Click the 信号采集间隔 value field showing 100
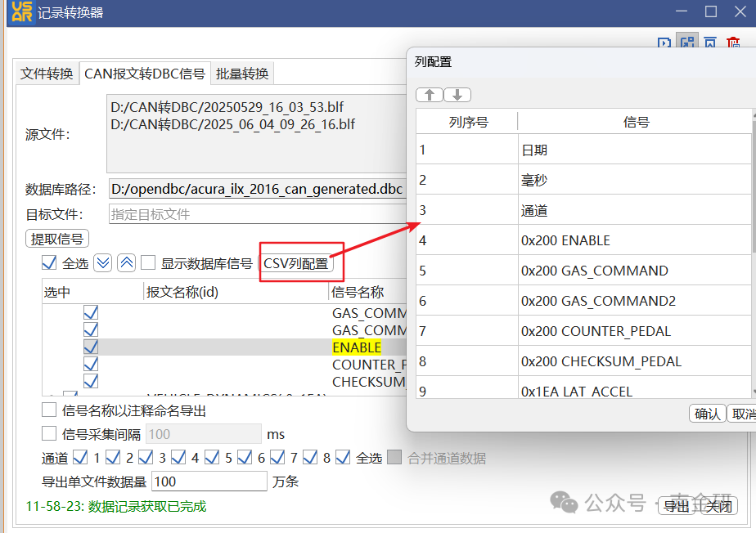The height and width of the screenshot is (533, 756). [204, 434]
